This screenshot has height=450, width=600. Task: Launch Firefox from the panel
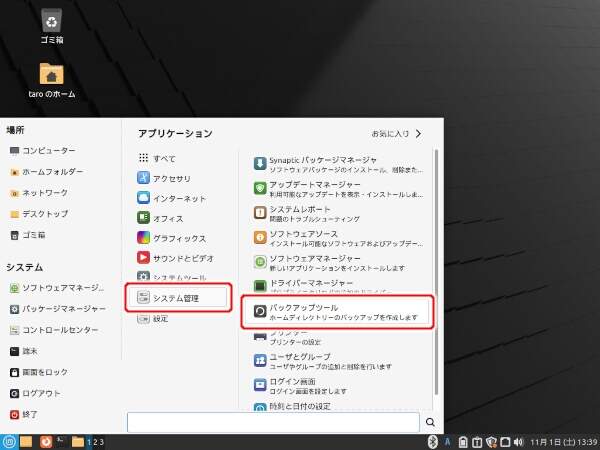[x=46, y=442]
